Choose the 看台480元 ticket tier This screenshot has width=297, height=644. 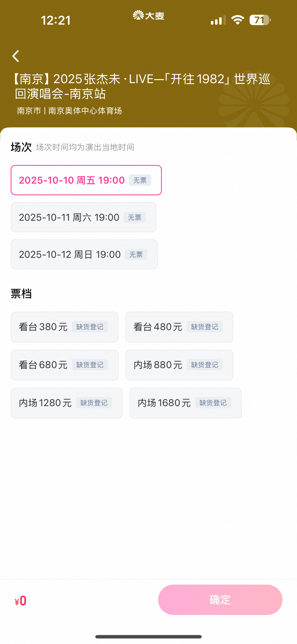179,327
